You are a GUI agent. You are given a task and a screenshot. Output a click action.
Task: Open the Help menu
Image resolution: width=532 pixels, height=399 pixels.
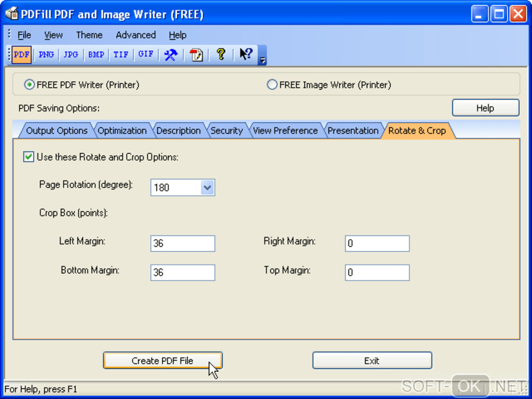point(177,35)
